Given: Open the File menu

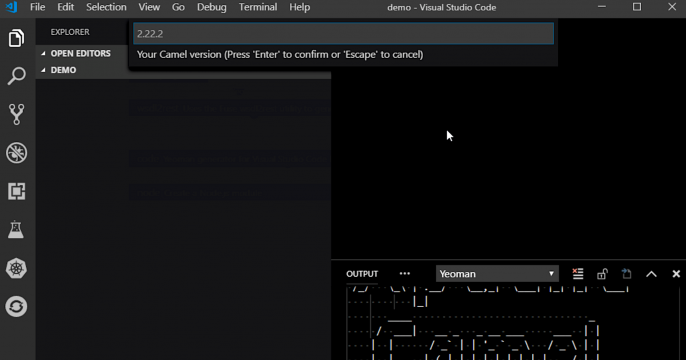Looking at the screenshot, I should 37,7.
